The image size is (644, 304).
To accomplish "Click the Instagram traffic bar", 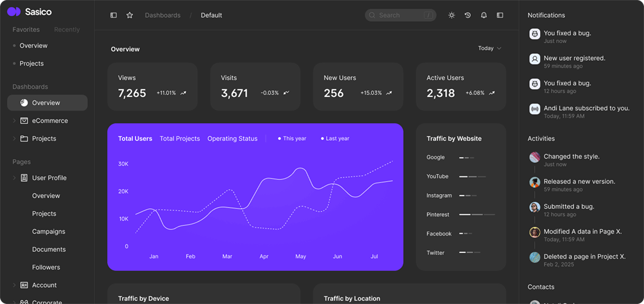I will click(x=468, y=196).
